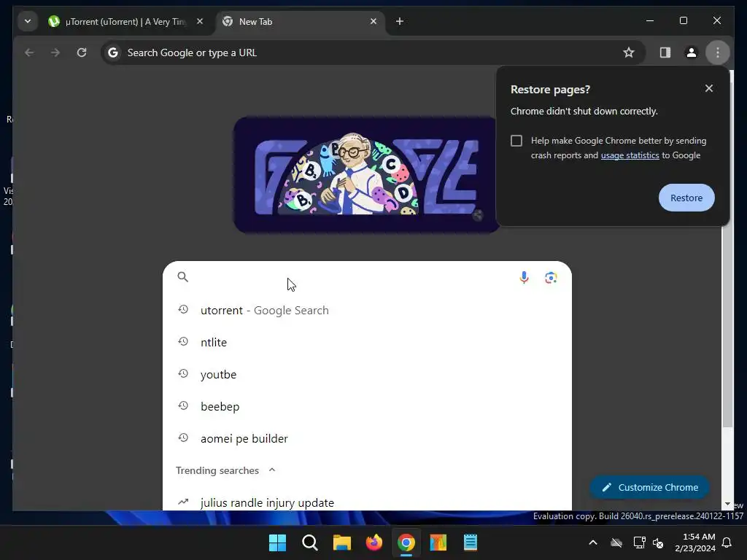Screen dimensions: 747x560
Task: Open Google Lens image search
Action: [x=551, y=277]
